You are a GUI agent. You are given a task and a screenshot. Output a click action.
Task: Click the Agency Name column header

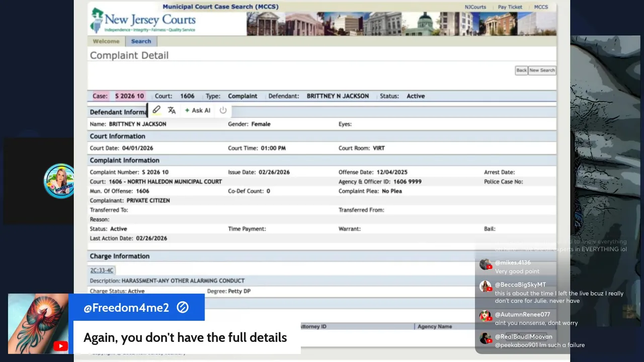(435, 327)
